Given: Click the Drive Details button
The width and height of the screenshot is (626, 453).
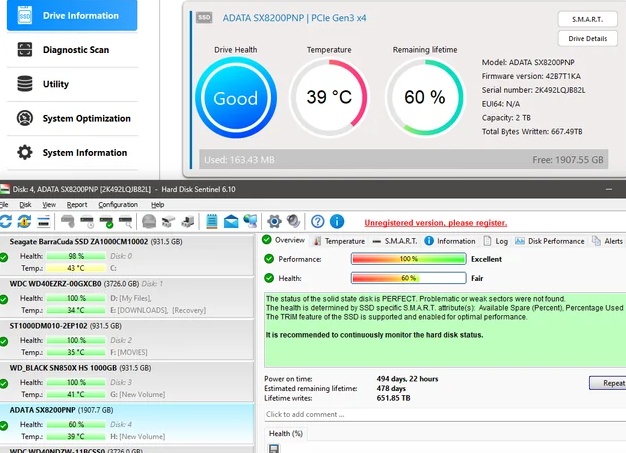Looking at the screenshot, I should click(587, 39).
